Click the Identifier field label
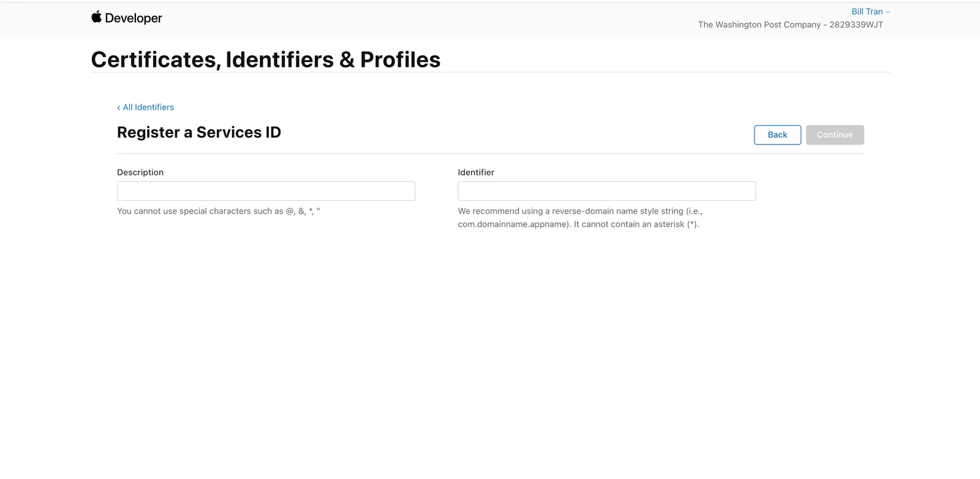The image size is (980, 479). point(476,173)
